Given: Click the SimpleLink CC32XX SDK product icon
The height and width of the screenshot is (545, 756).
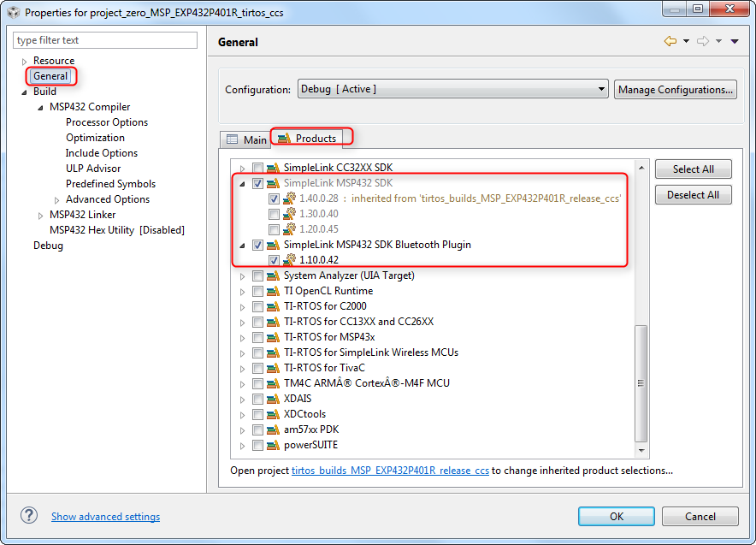Looking at the screenshot, I should coord(274,168).
